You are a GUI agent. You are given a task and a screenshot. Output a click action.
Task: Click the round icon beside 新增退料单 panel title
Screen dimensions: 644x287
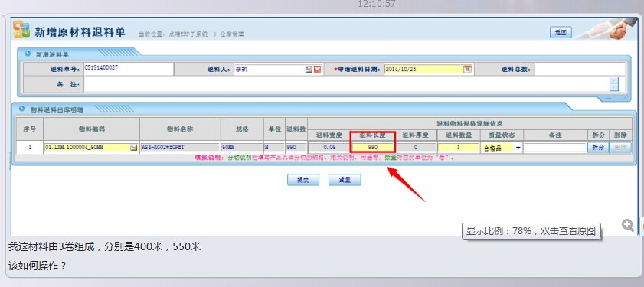pyautogui.click(x=28, y=54)
